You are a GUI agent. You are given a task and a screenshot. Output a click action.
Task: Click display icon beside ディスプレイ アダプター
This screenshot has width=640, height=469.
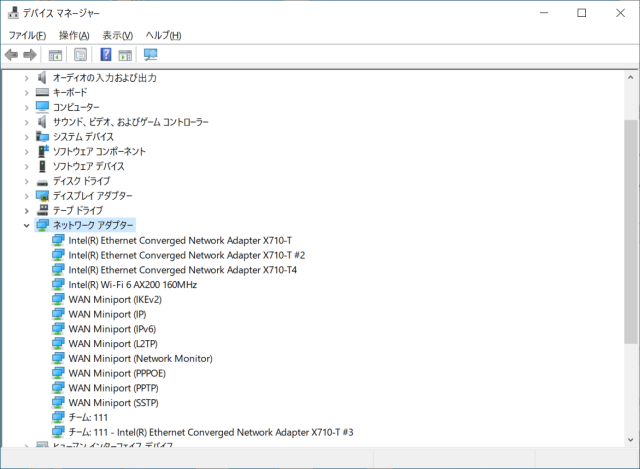pos(42,196)
